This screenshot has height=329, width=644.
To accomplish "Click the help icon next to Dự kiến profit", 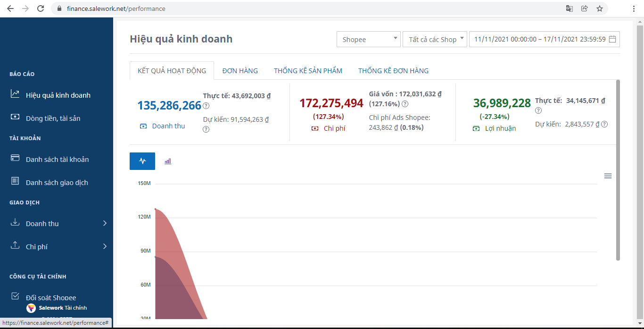I will [x=604, y=125].
